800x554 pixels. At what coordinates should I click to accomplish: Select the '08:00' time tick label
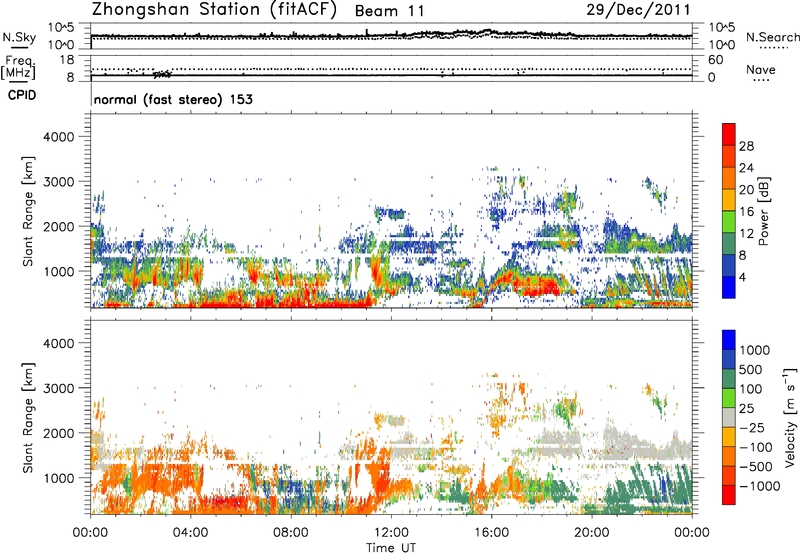[x=290, y=533]
